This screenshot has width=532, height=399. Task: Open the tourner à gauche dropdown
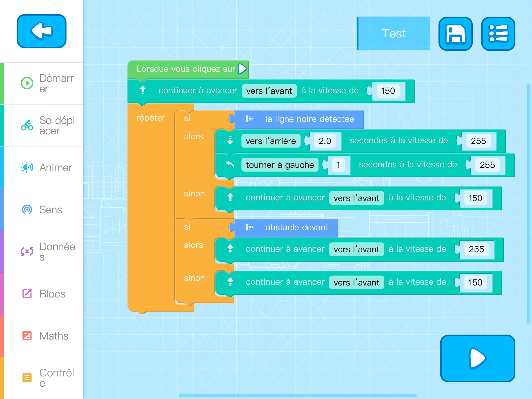coord(280,165)
